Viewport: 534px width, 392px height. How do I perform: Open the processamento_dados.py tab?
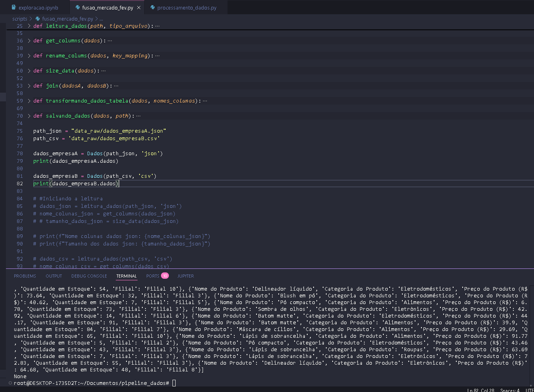(x=187, y=8)
